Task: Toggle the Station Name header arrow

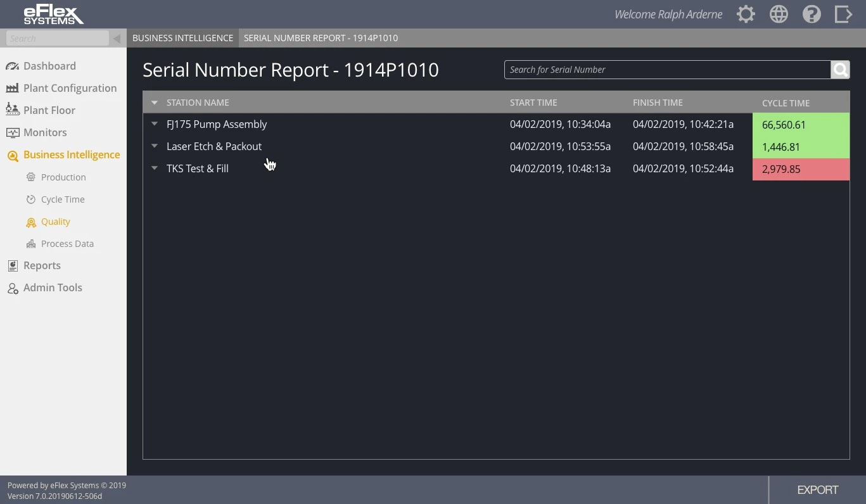Action: click(x=155, y=103)
